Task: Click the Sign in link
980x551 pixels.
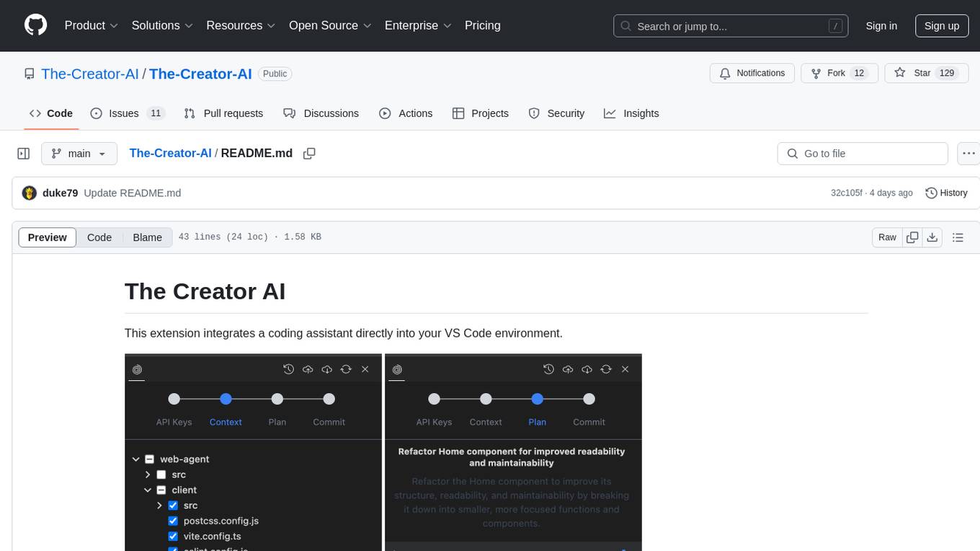Action: 881,26
